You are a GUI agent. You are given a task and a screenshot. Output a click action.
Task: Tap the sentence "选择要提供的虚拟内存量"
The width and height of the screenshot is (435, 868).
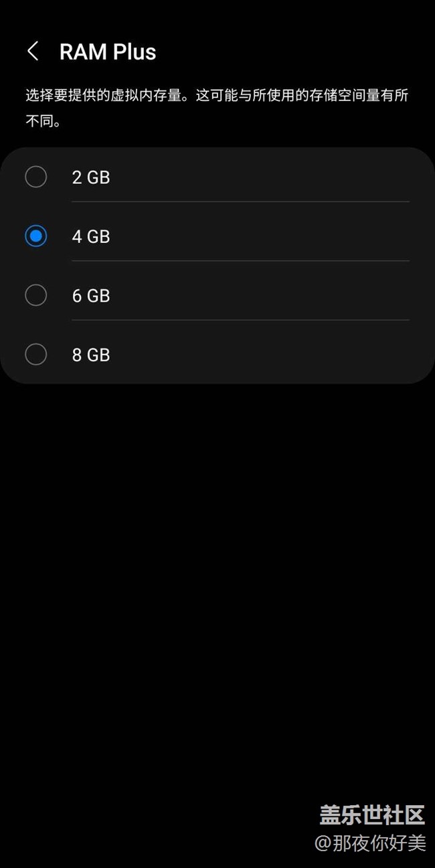pyautogui.click(x=104, y=95)
